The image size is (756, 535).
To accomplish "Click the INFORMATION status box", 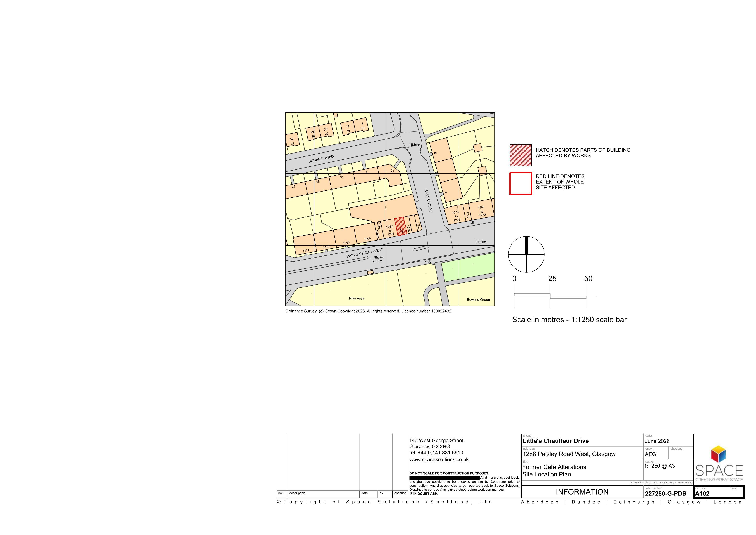I will [x=582, y=492].
